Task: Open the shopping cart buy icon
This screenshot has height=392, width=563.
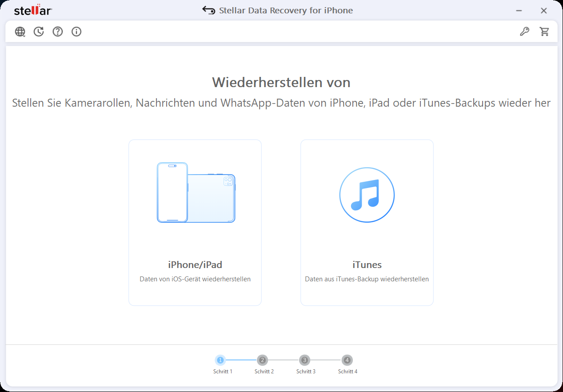Action: [x=544, y=32]
